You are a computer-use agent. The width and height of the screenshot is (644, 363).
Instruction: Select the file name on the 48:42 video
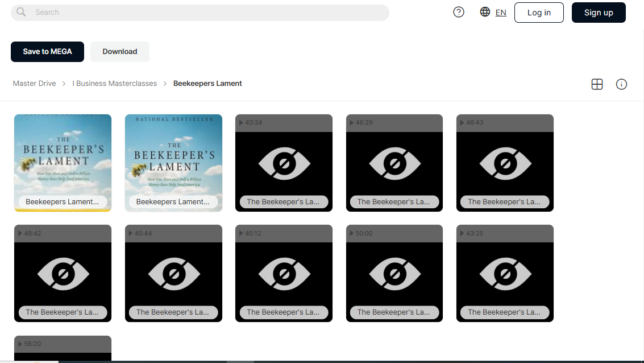pyautogui.click(x=63, y=312)
